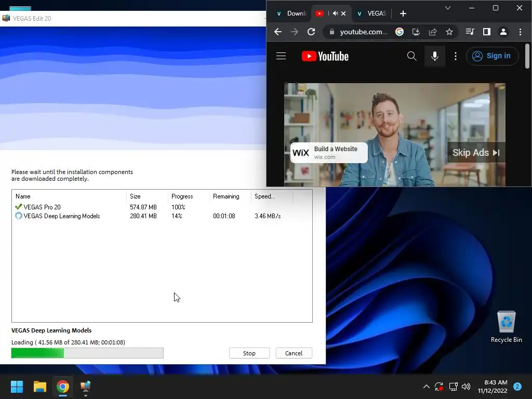This screenshot has width=532, height=399.
Task: Switch to the Downl... tab
Action: tap(292, 14)
